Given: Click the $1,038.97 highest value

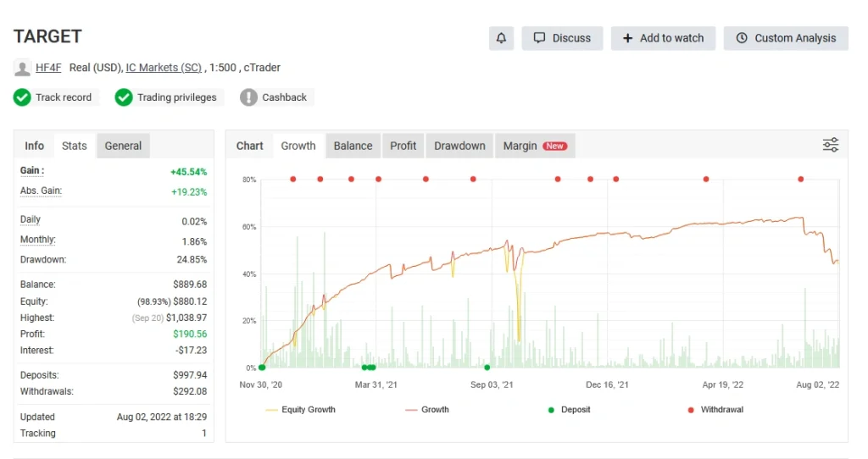Looking at the screenshot, I should 186,318.
